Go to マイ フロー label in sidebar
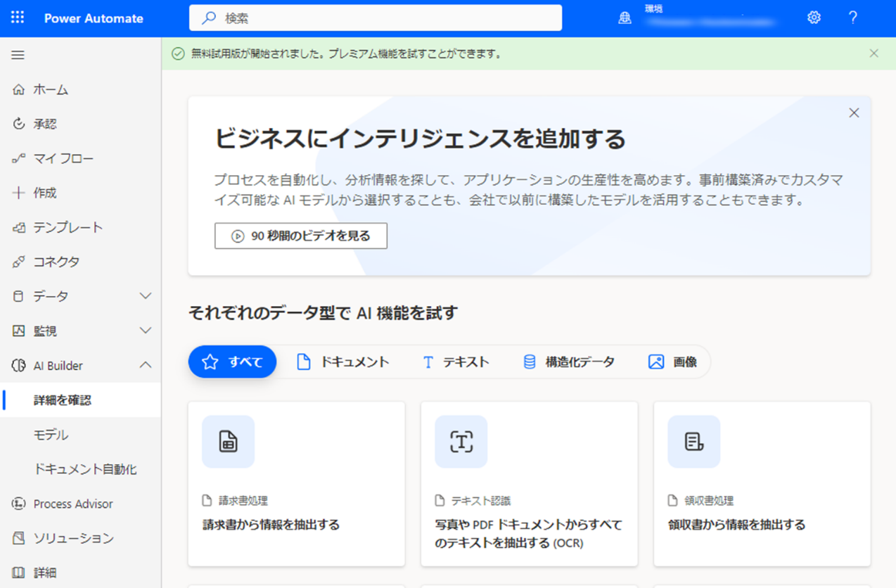 click(x=63, y=158)
